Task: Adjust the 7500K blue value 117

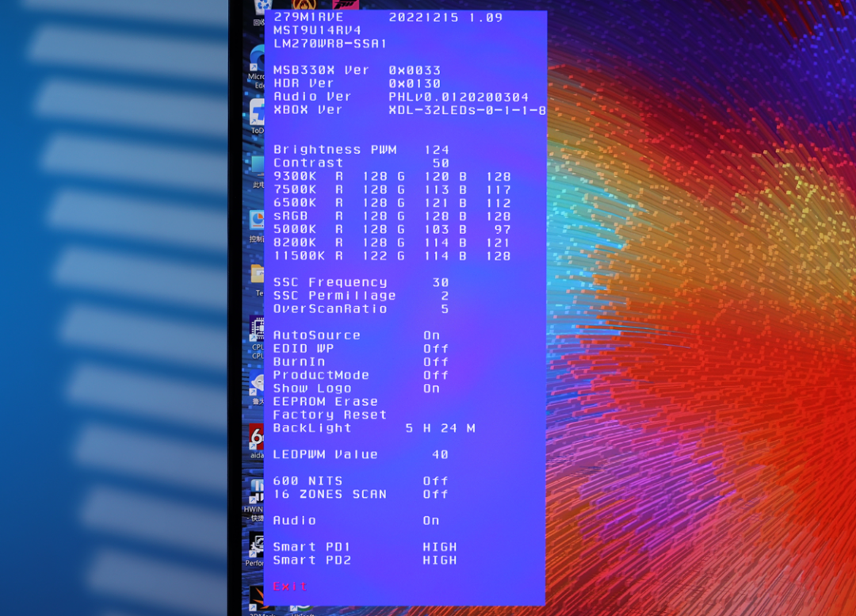Action: click(499, 189)
